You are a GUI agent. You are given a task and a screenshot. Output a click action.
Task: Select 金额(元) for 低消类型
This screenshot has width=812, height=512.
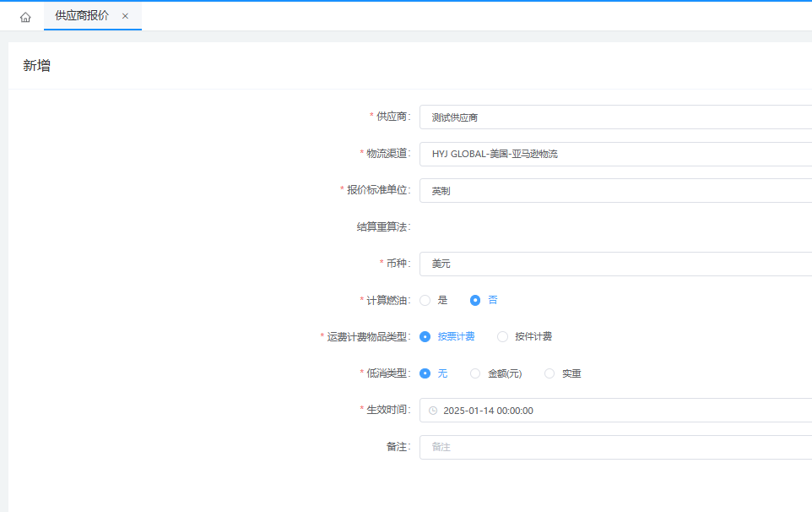pyautogui.click(x=475, y=373)
